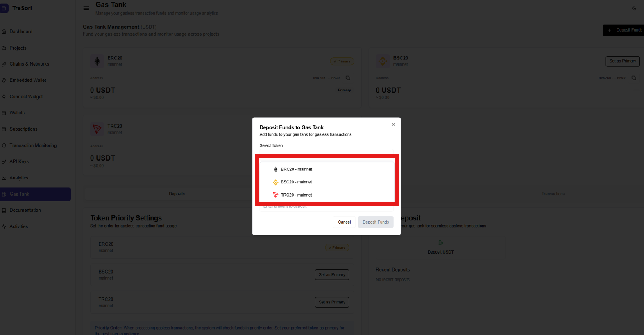Set BSC20 as Primary in priority settings
644x335 pixels.
[x=332, y=275]
